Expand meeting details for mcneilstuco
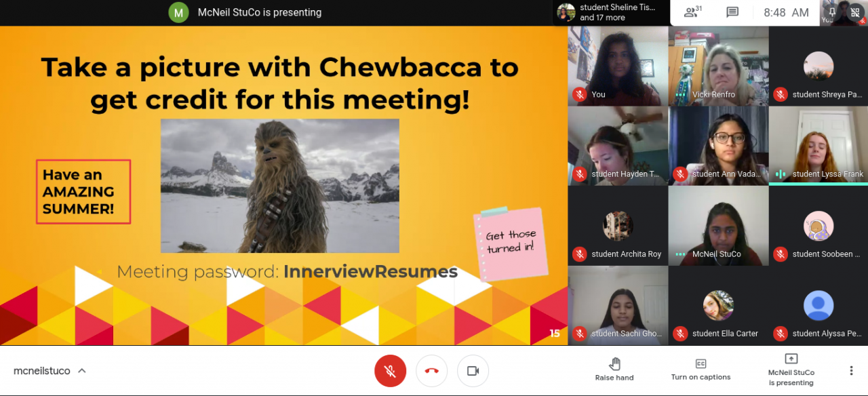 click(50, 371)
